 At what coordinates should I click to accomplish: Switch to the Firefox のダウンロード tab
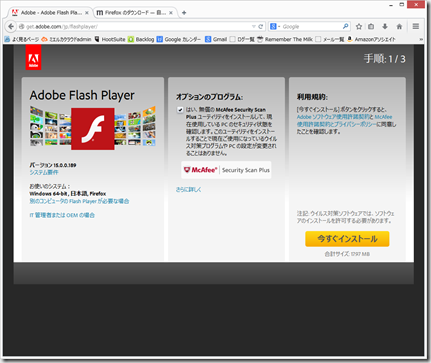135,13
